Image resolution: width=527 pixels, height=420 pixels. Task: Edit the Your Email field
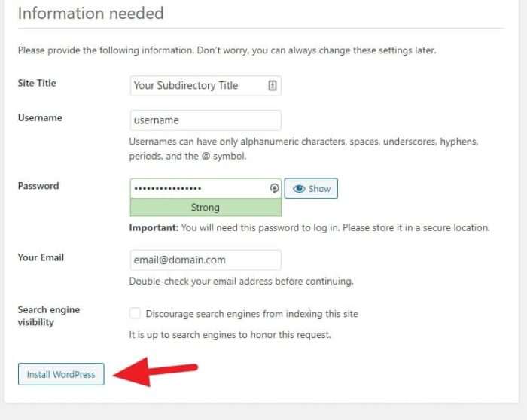[x=206, y=260]
